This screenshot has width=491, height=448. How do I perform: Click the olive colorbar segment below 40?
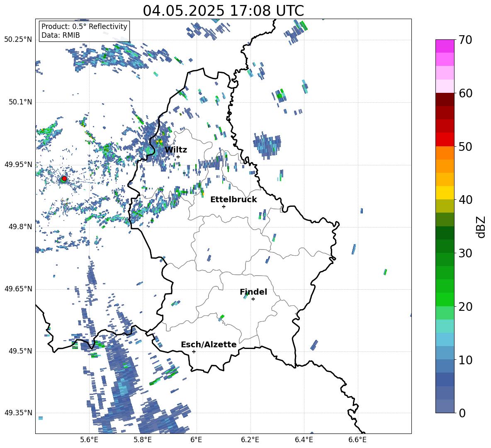coord(445,206)
